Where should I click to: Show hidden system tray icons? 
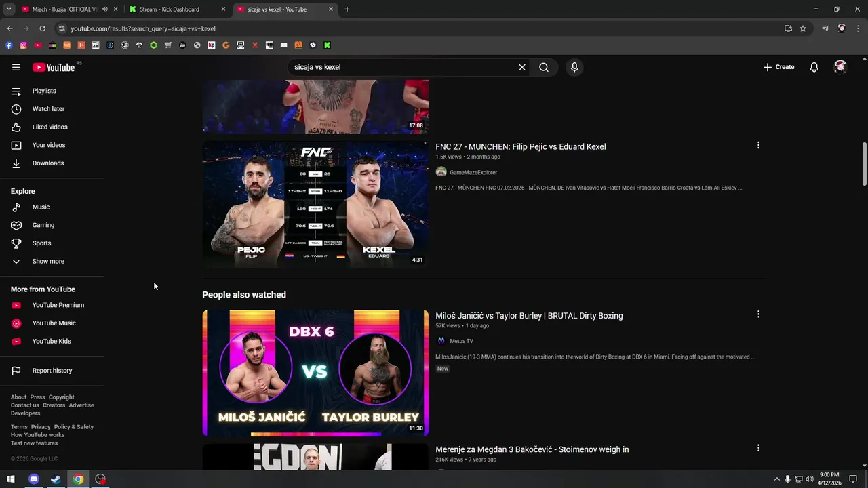pos(776,479)
